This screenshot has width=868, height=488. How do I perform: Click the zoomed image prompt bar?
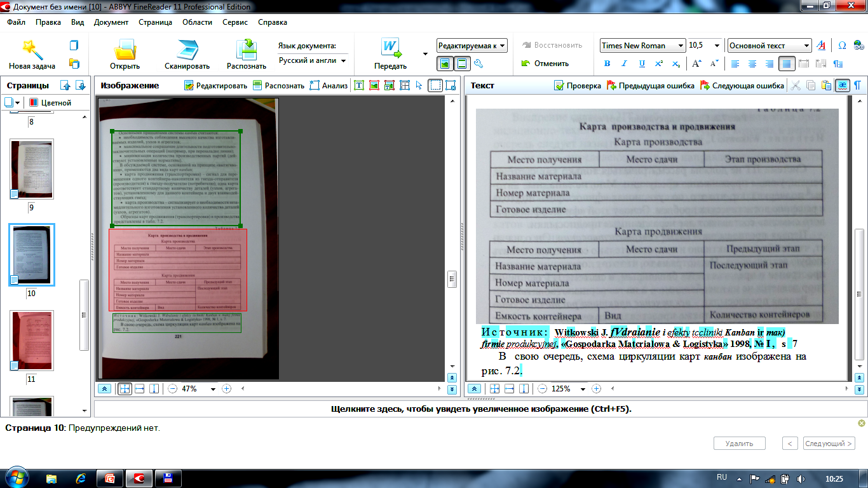481,409
